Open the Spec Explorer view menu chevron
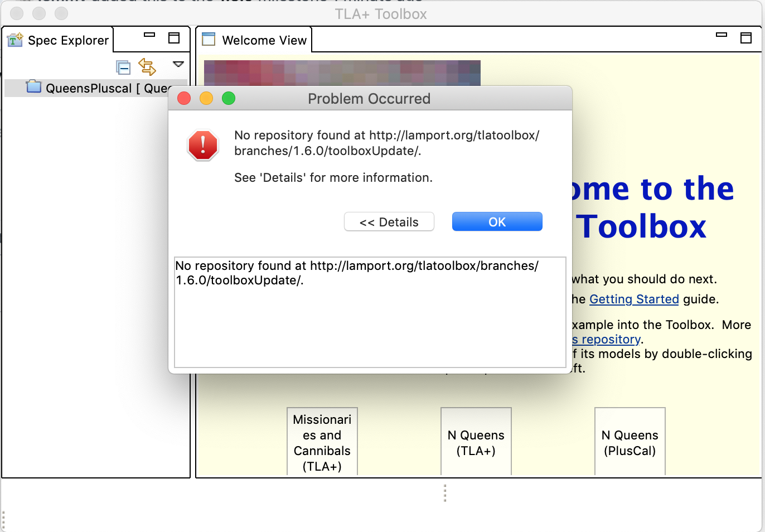Viewport: 765px width, 532px height. (x=177, y=65)
